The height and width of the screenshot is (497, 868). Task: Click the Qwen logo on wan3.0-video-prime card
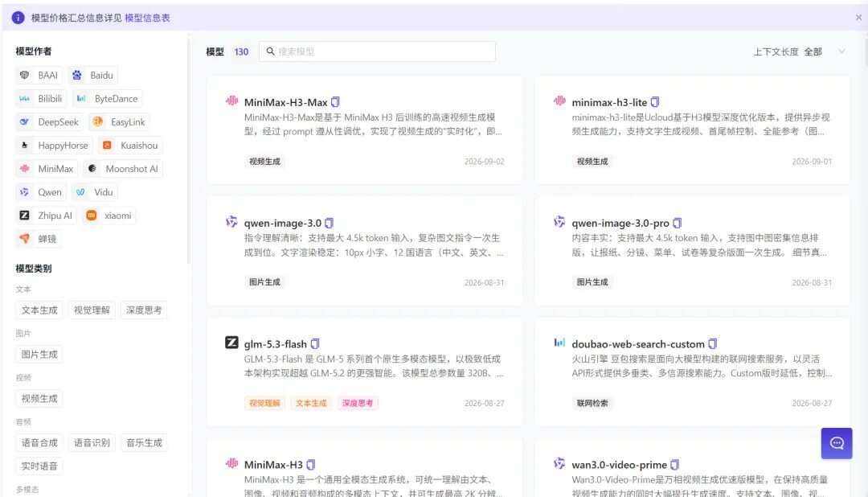[559, 463]
